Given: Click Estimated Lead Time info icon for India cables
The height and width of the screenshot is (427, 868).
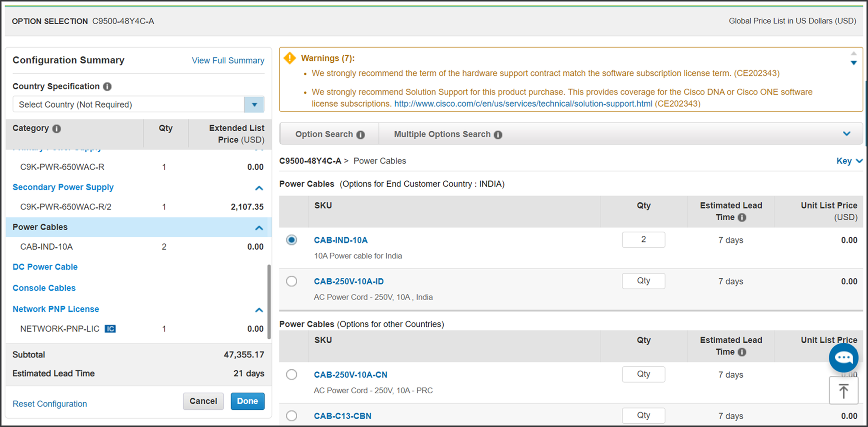Looking at the screenshot, I should point(742,218).
